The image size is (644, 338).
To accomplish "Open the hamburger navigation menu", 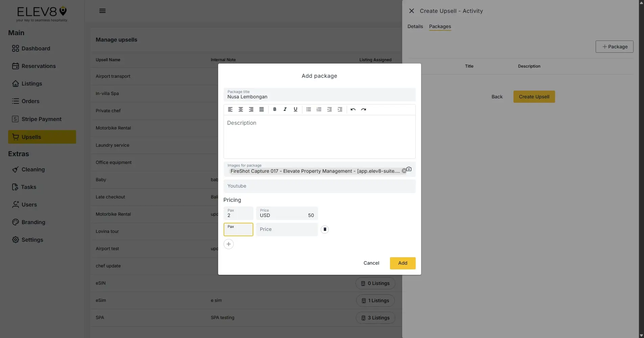I will pos(102,10).
